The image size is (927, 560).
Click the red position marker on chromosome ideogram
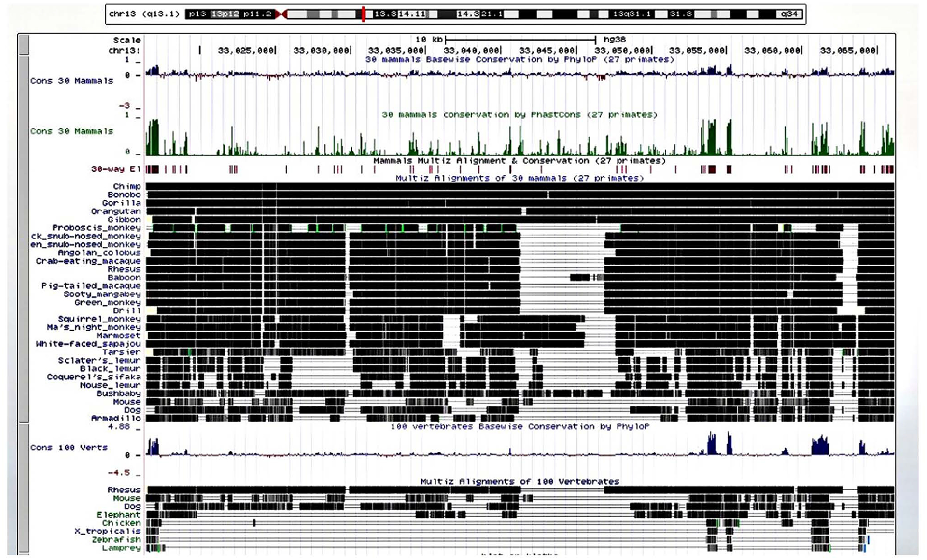coord(363,14)
